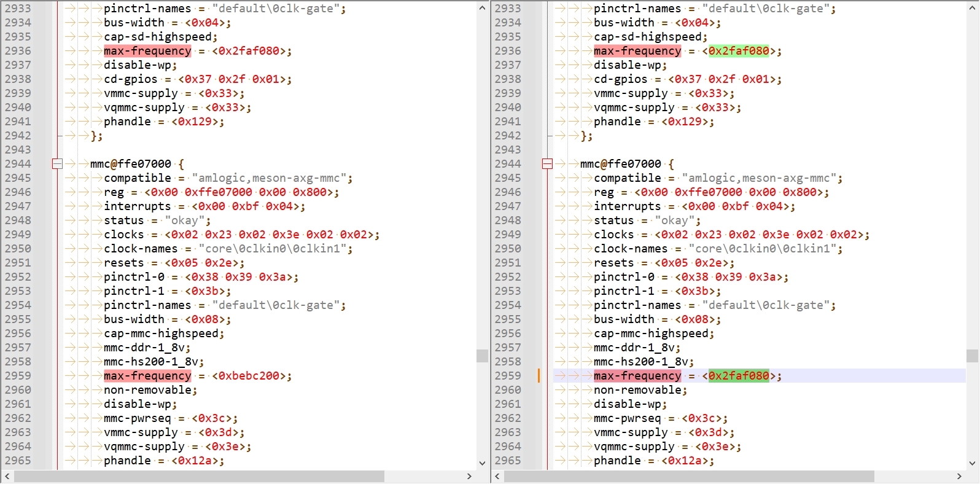
Task: Click the left pane vertical scrollbar thumb
Action: coord(482,356)
